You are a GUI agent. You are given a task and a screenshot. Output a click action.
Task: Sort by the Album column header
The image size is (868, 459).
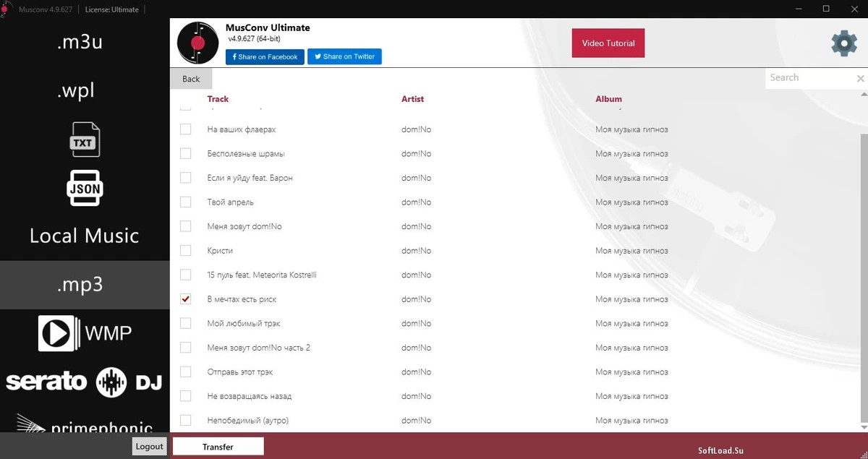(x=608, y=99)
